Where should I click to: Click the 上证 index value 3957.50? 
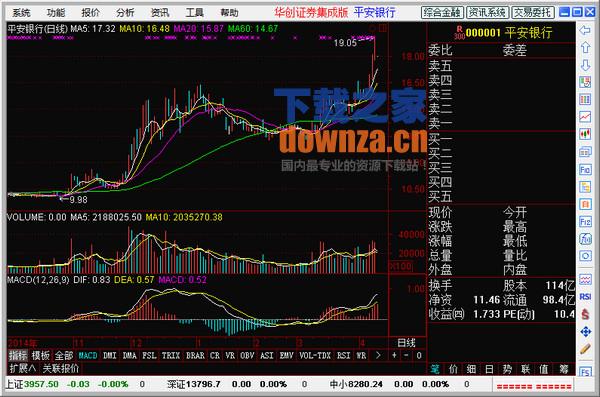(x=41, y=384)
